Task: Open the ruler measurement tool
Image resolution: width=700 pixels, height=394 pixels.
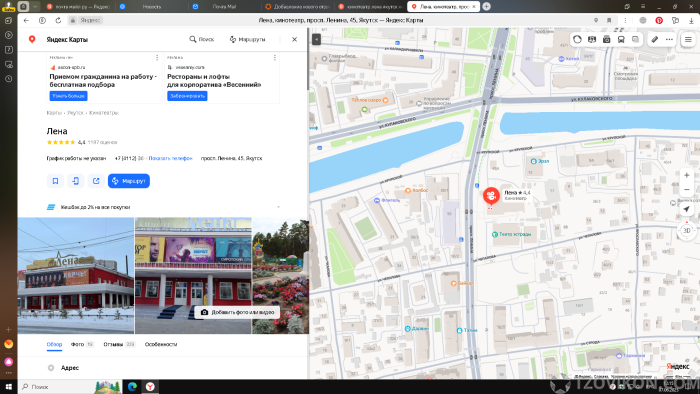Action: pos(654,39)
